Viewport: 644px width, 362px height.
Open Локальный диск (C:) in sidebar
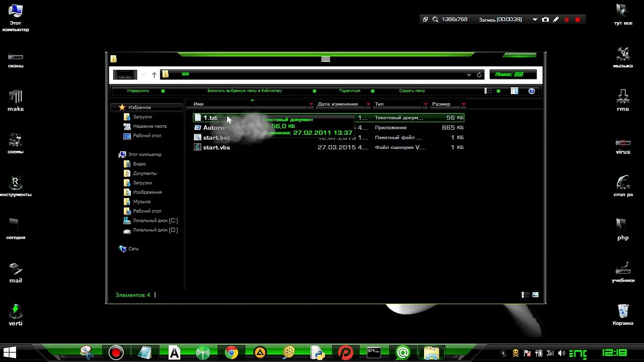coord(155,221)
